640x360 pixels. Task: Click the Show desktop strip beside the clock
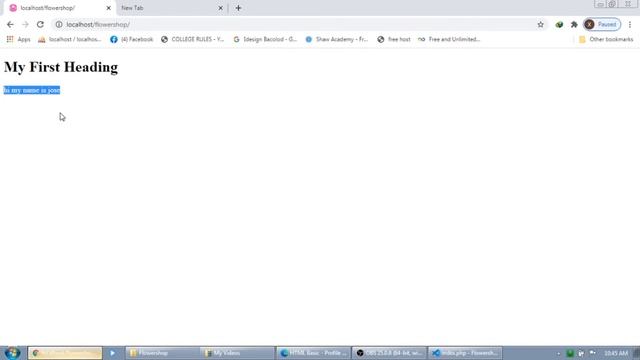point(637,353)
